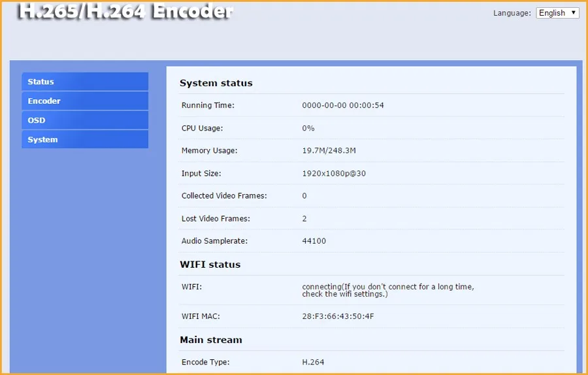Open the Encoder settings page
This screenshot has width=588, height=375.
85,101
